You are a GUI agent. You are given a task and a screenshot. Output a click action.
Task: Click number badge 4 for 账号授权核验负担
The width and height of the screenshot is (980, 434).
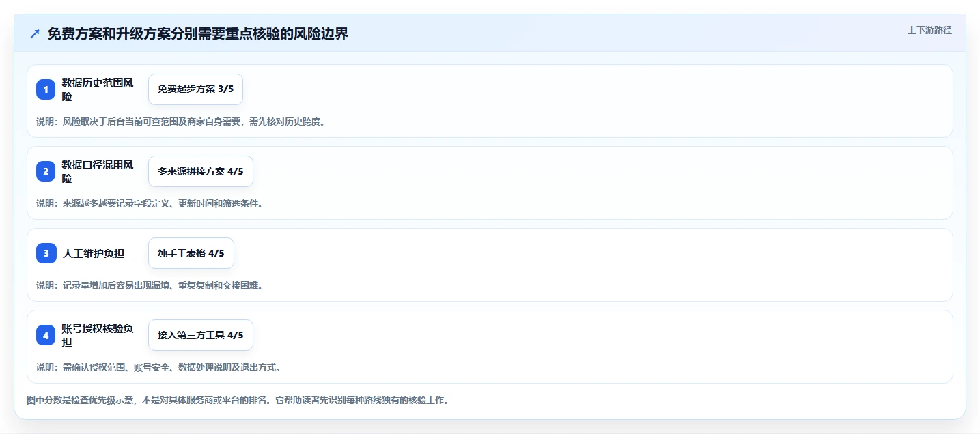46,335
